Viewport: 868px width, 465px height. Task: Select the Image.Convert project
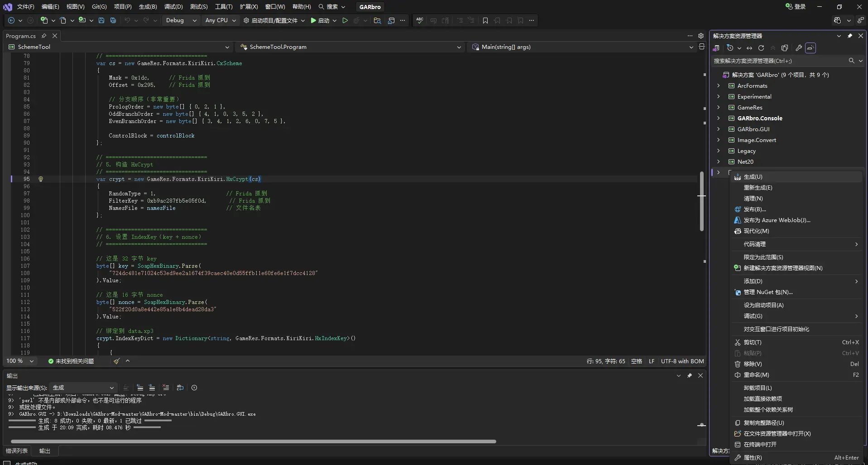757,140
